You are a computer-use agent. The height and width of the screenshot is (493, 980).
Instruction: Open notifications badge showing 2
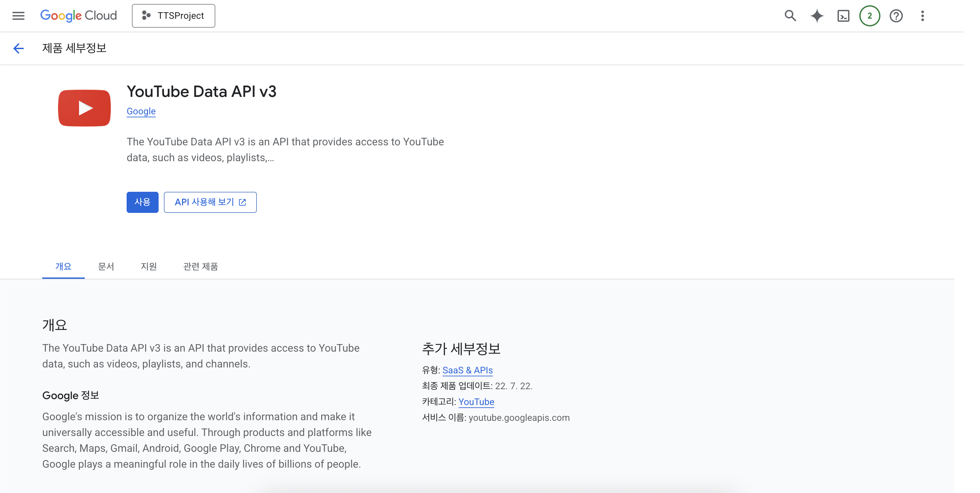click(x=870, y=15)
